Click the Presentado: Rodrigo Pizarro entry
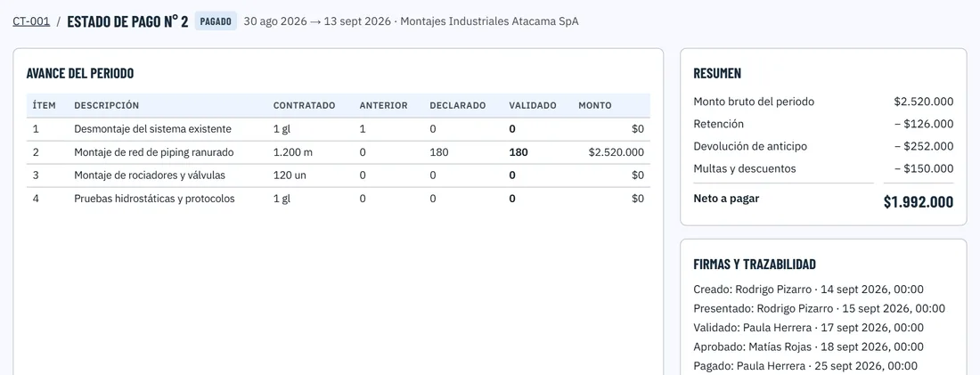Screen dimensions: 980x375 pos(820,309)
